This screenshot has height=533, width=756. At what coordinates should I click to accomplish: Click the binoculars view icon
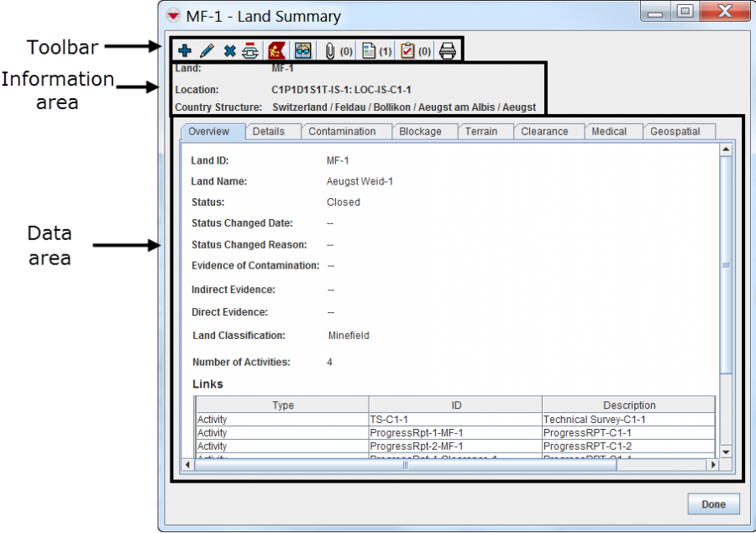click(302, 51)
